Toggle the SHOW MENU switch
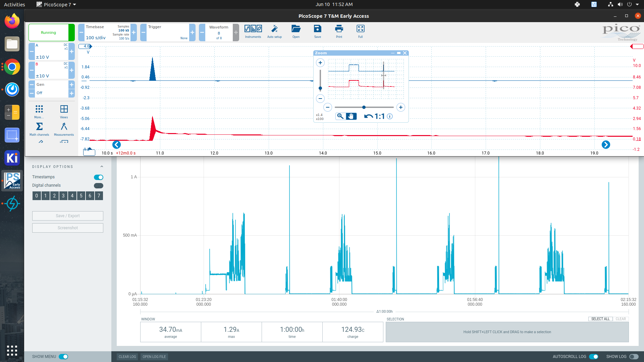This screenshot has width=644, height=362. click(x=63, y=357)
